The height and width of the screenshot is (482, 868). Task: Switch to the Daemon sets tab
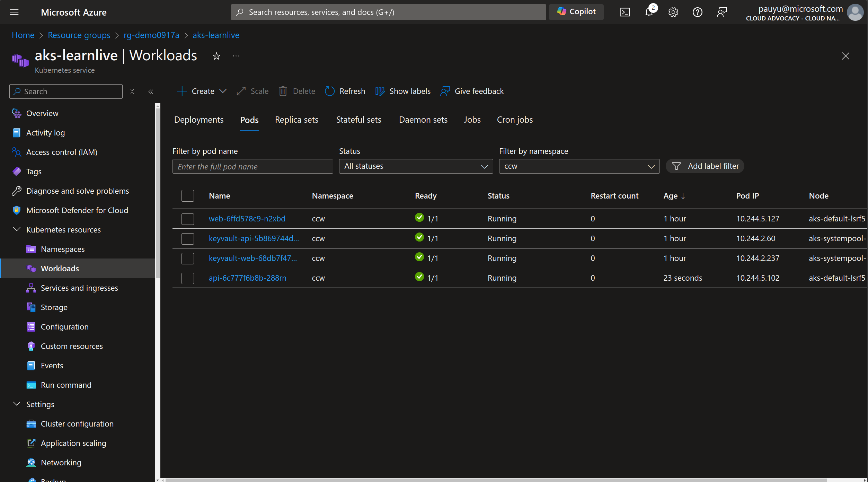click(423, 120)
